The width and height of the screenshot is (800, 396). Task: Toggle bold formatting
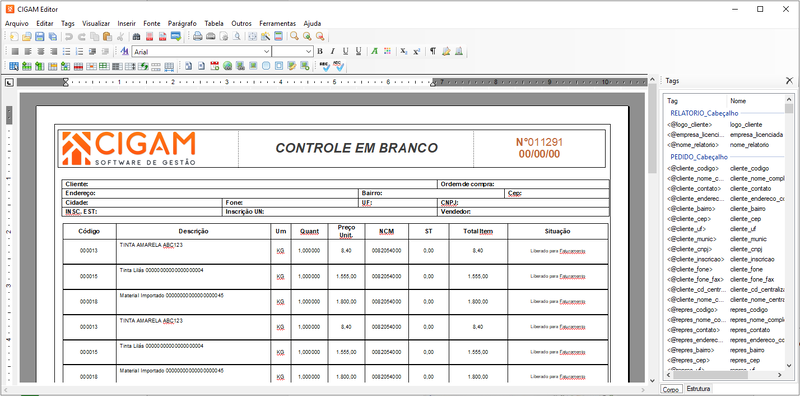[320, 51]
